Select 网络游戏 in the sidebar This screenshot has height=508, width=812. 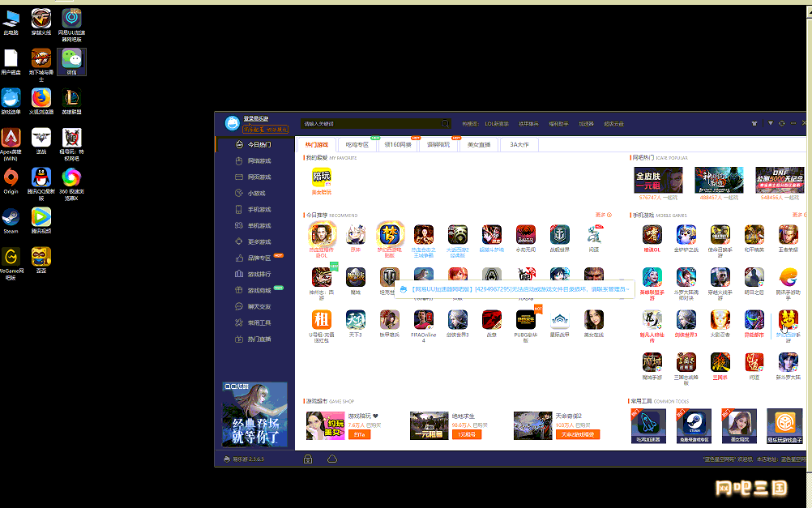[x=254, y=161]
